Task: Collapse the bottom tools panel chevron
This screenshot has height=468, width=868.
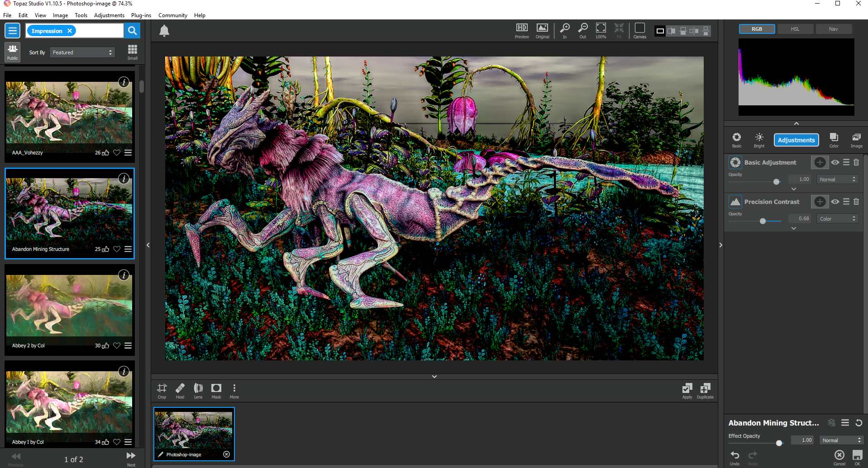Action: point(434,376)
